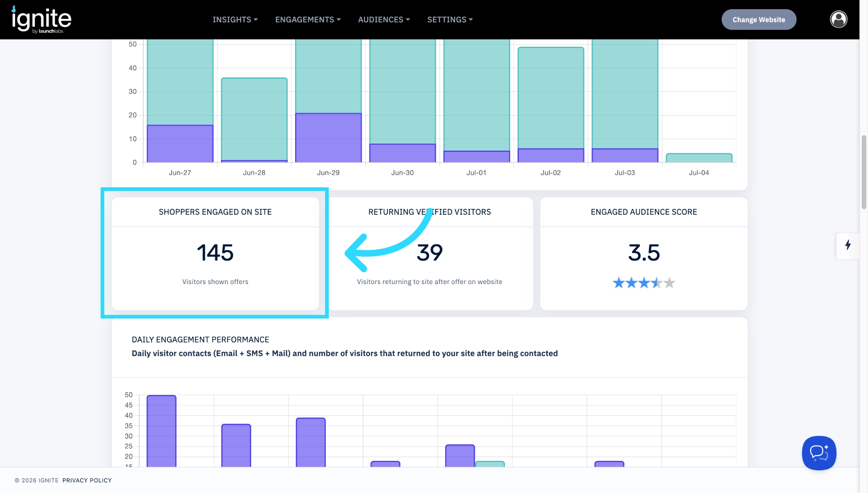This screenshot has height=493, width=868.
Task: Click the Ignite logo
Action: coord(41,19)
